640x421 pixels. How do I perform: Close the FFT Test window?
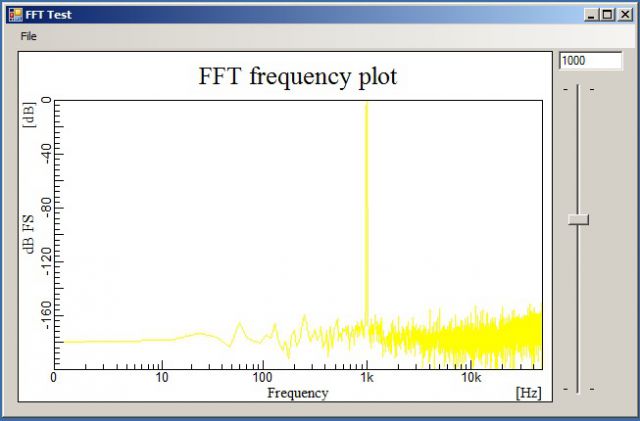tap(624, 15)
